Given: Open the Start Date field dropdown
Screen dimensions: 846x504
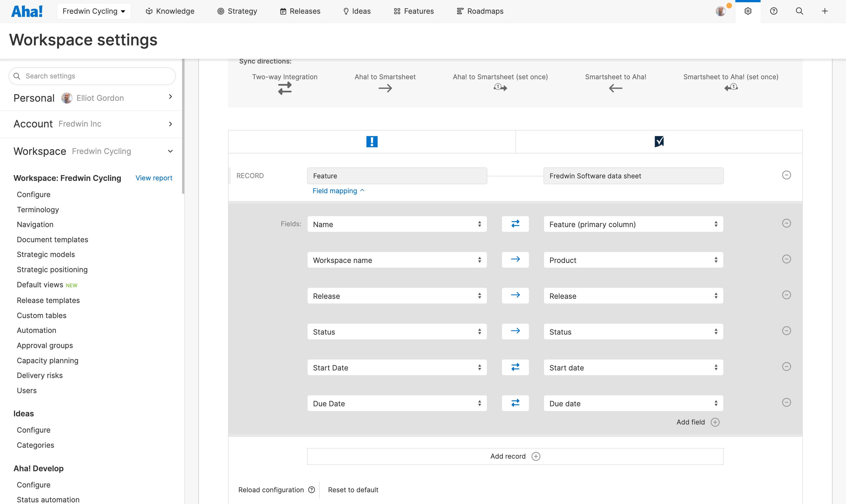Looking at the screenshot, I should pyautogui.click(x=396, y=367).
